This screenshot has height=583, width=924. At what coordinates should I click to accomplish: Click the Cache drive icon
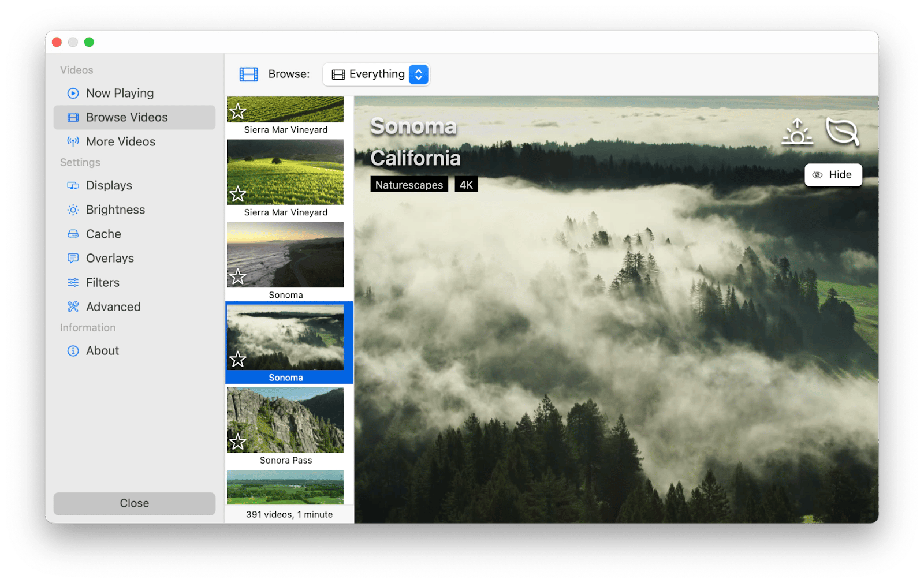coord(73,234)
